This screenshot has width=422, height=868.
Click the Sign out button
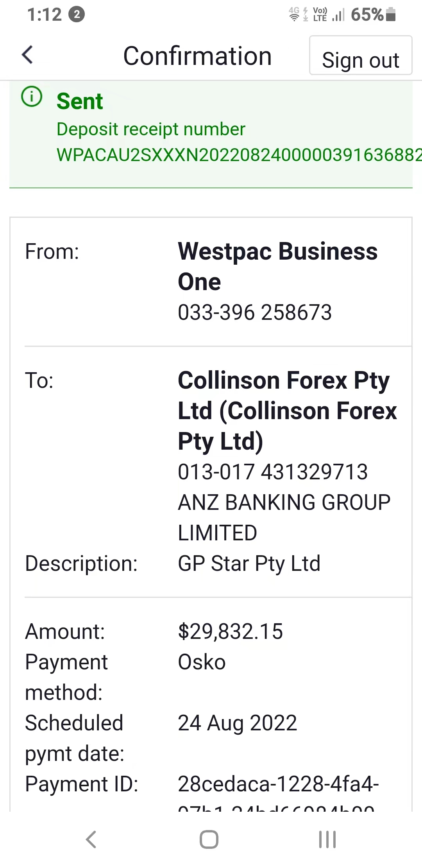tap(361, 56)
